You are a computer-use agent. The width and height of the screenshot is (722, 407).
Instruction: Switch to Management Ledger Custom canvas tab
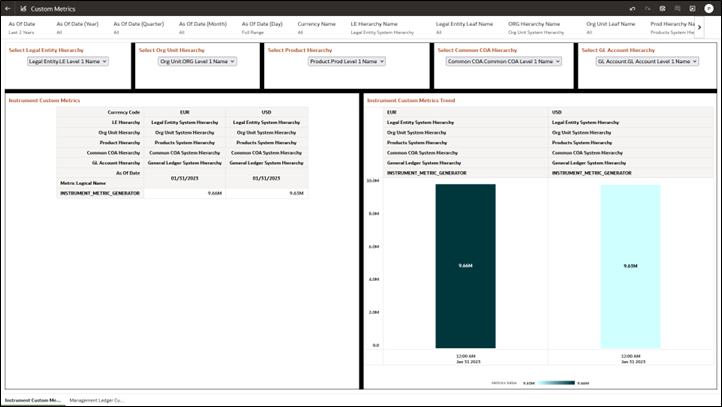tap(97, 400)
